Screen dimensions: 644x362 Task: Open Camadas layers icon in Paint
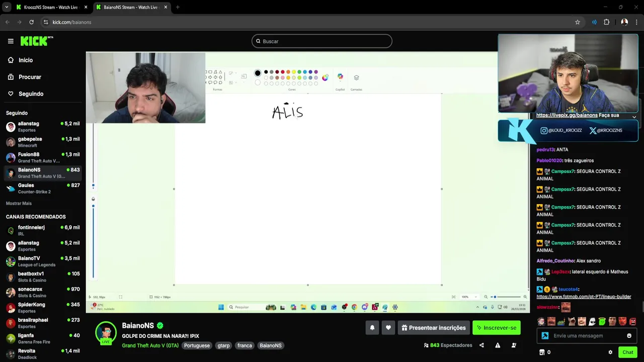356,78
